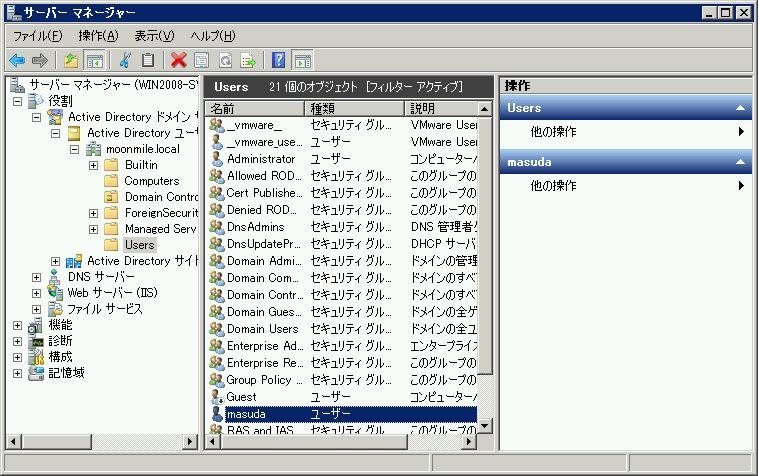Open the 操作(A) menu
Viewport: 758px width, 476px height.
click(98, 36)
